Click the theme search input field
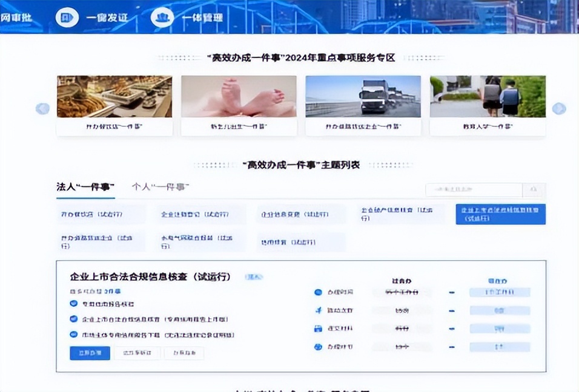Image resolution: width=579 pixels, height=392 pixels. (x=474, y=190)
